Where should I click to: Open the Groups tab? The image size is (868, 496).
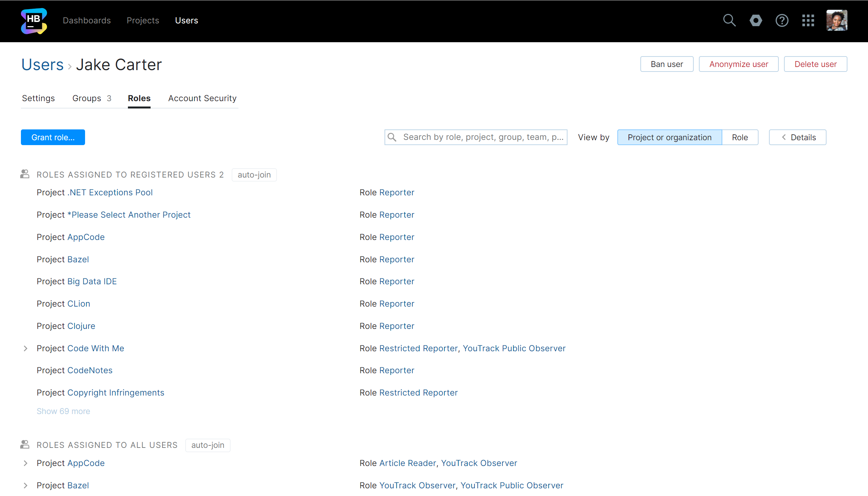[x=91, y=98]
